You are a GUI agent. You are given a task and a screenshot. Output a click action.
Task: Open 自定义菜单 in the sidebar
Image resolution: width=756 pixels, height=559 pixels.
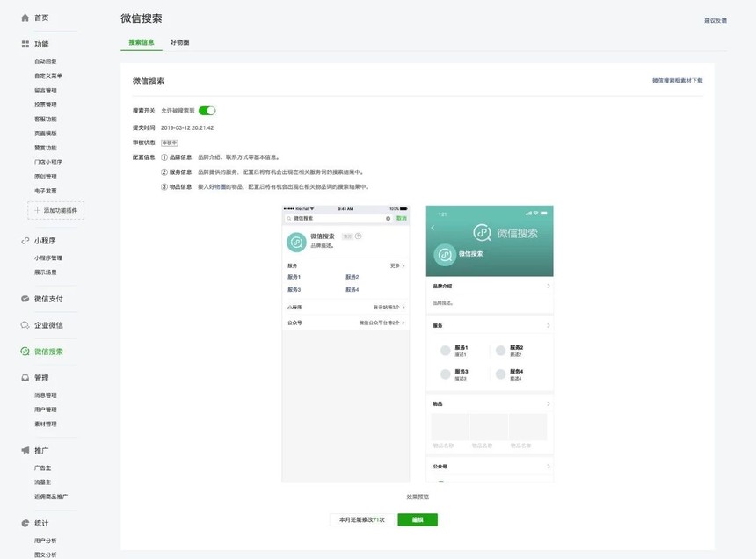click(x=48, y=76)
